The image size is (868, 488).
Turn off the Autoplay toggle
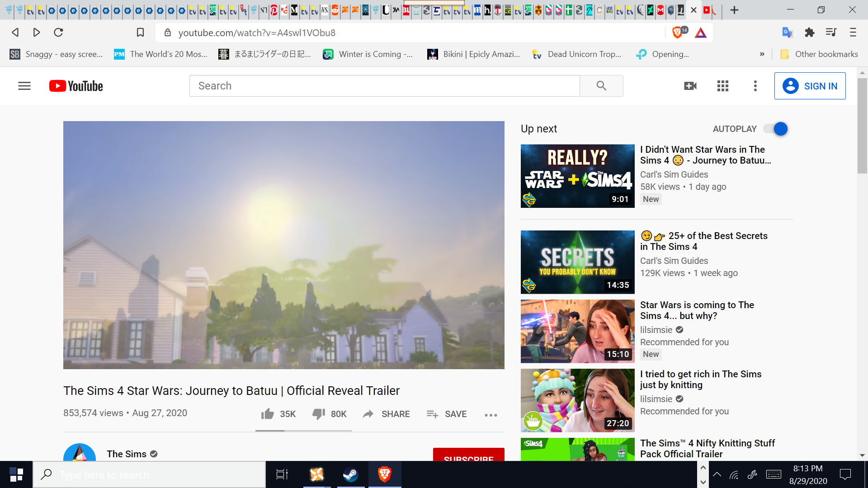[776, 129]
